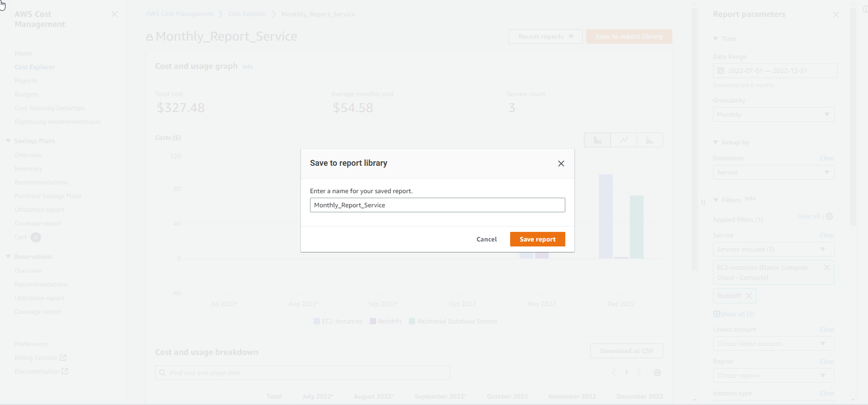The image size is (868, 405).
Task: Collapse Savings Plans navigation section
Action: click(8, 141)
